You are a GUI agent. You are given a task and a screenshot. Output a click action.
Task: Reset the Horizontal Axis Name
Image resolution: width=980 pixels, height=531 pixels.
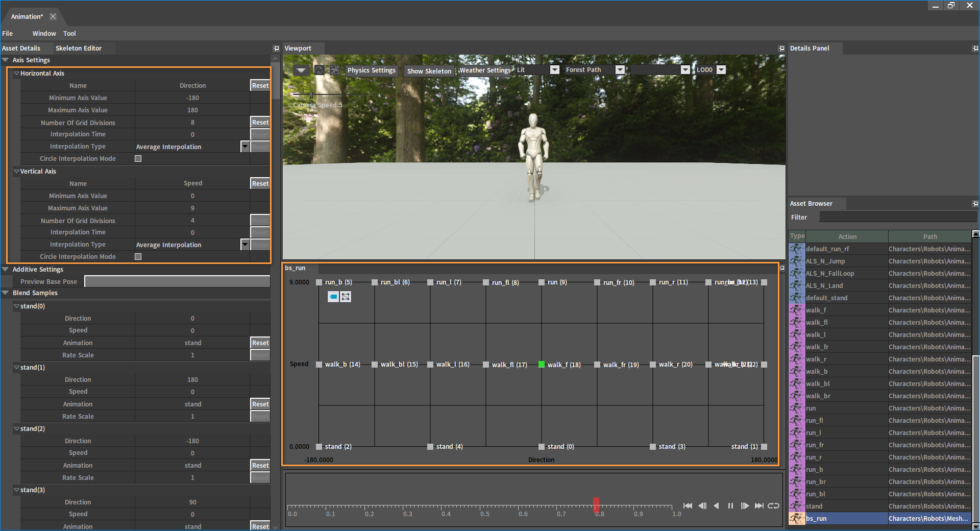(x=260, y=85)
